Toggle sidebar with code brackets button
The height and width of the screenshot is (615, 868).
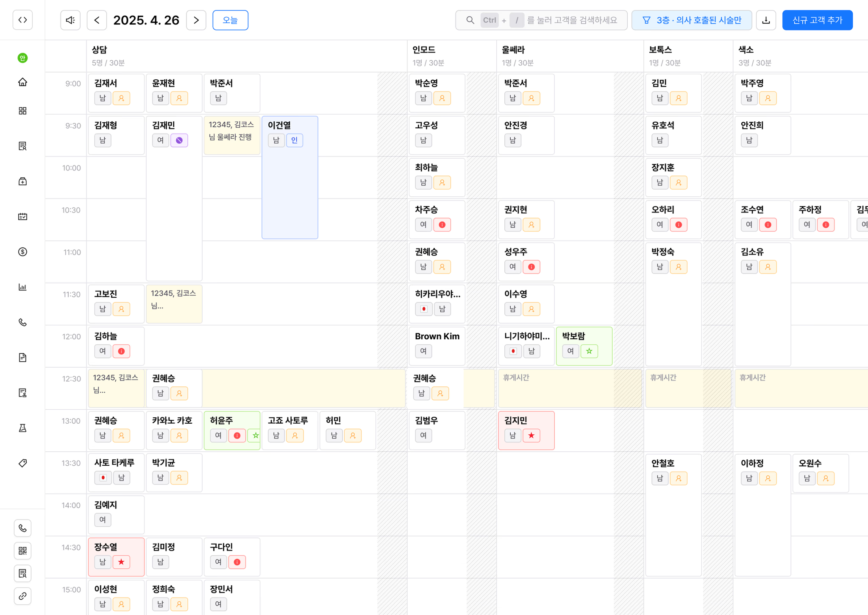click(x=22, y=20)
